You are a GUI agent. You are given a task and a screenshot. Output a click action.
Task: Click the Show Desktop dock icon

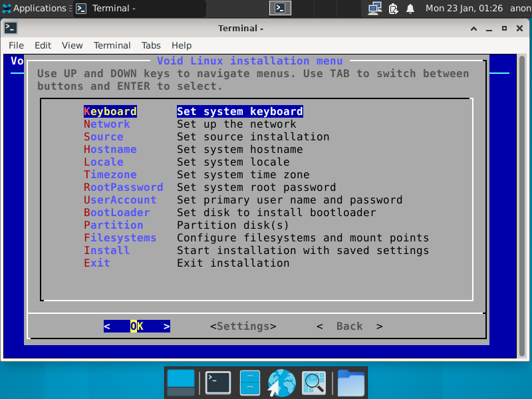[x=181, y=383]
